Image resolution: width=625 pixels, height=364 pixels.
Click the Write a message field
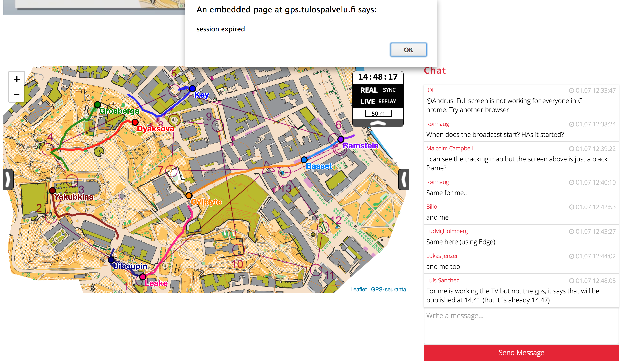pos(521,326)
